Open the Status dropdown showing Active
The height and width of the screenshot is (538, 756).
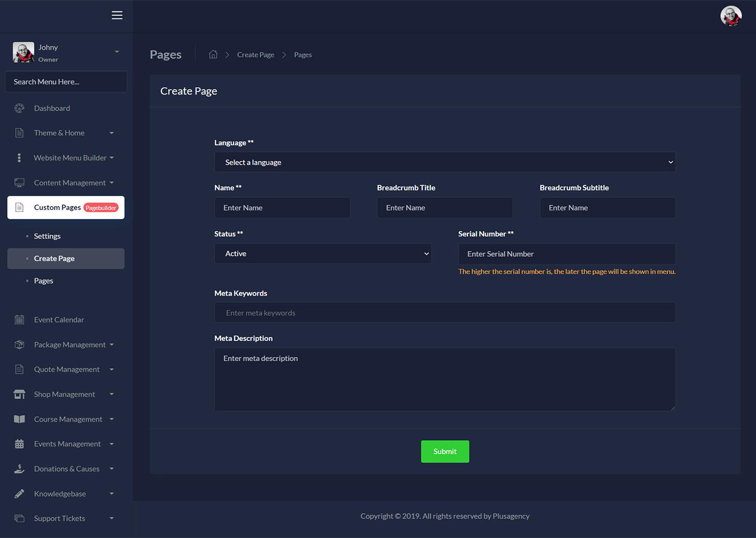pyautogui.click(x=323, y=254)
